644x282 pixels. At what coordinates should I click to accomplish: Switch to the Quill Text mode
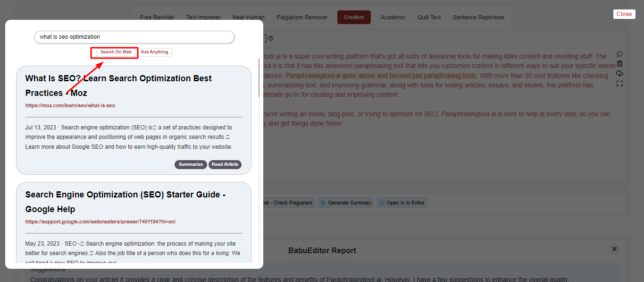(x=429, y=17)
